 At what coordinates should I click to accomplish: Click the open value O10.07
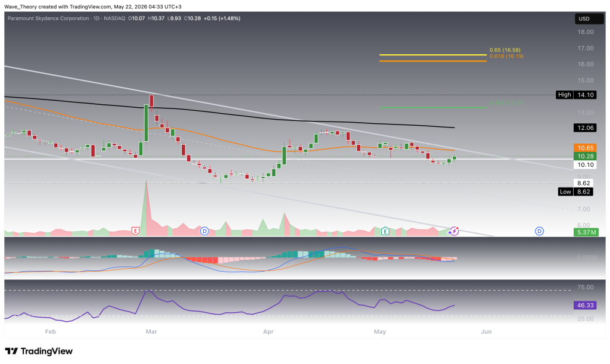(x=136, y=18)
